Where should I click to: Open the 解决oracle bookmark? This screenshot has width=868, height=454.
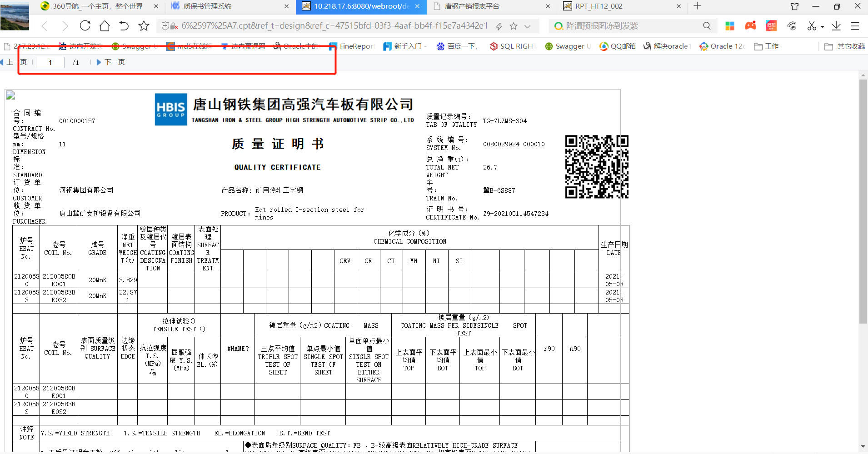667,46
